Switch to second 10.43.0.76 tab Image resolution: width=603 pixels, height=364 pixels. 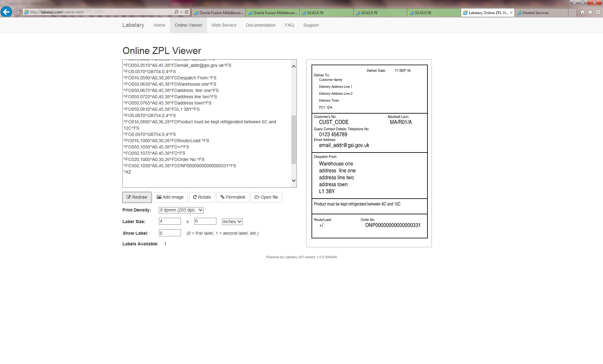(x=380, y=13)
